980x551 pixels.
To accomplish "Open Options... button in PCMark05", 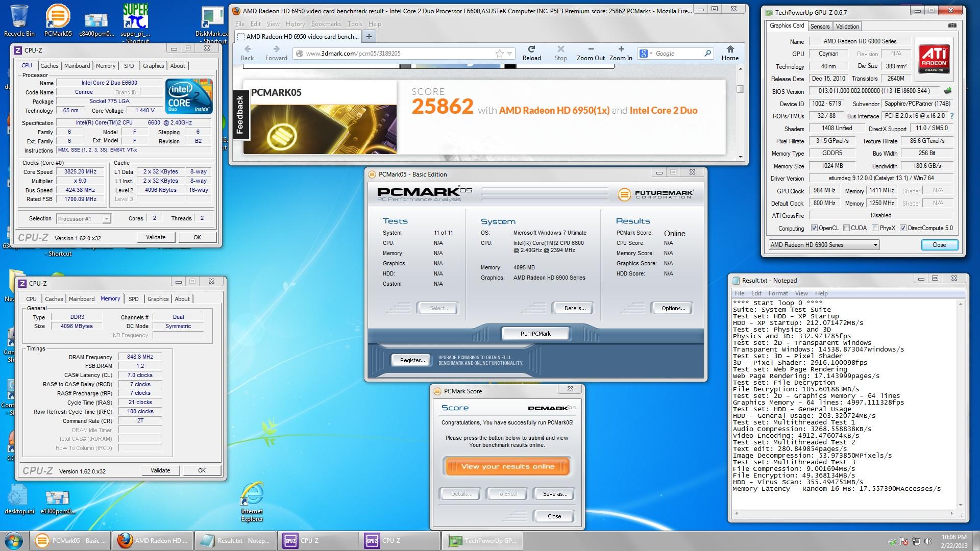I will [673, 308].
